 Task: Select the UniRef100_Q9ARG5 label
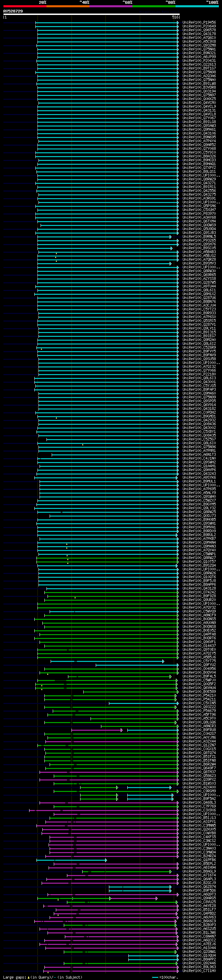(199, 898)
